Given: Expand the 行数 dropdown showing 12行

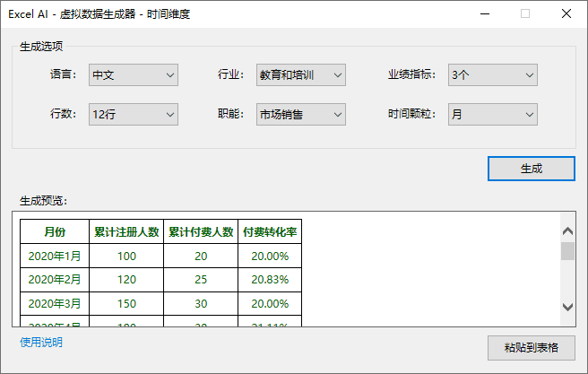Looking at the screenshot, I should click(x=134, y=115).
